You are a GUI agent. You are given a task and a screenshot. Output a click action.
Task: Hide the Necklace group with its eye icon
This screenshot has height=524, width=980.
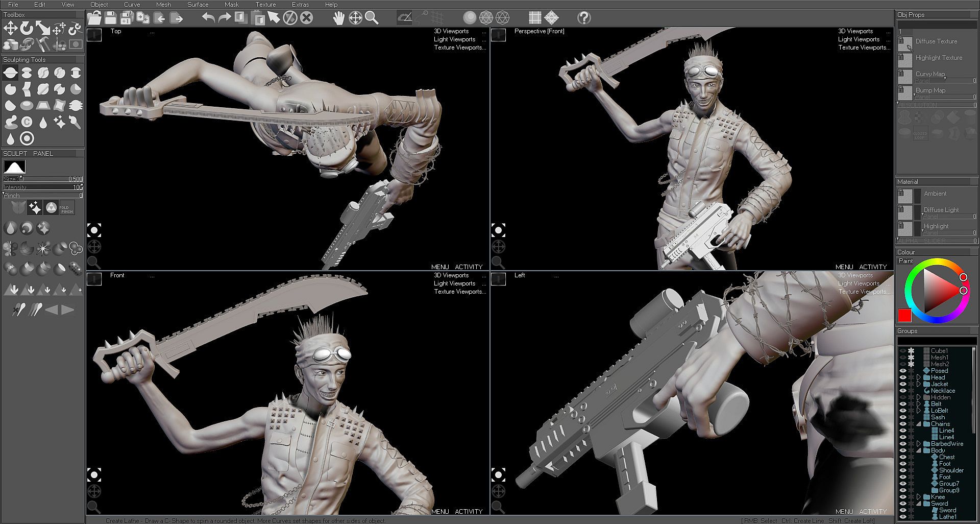(x=902, y=391)
